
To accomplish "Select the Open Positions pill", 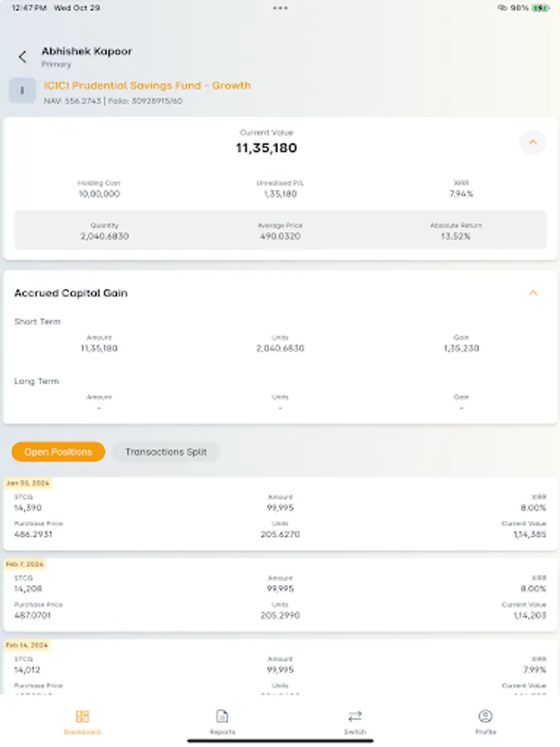I will click(x=58, y=452).
